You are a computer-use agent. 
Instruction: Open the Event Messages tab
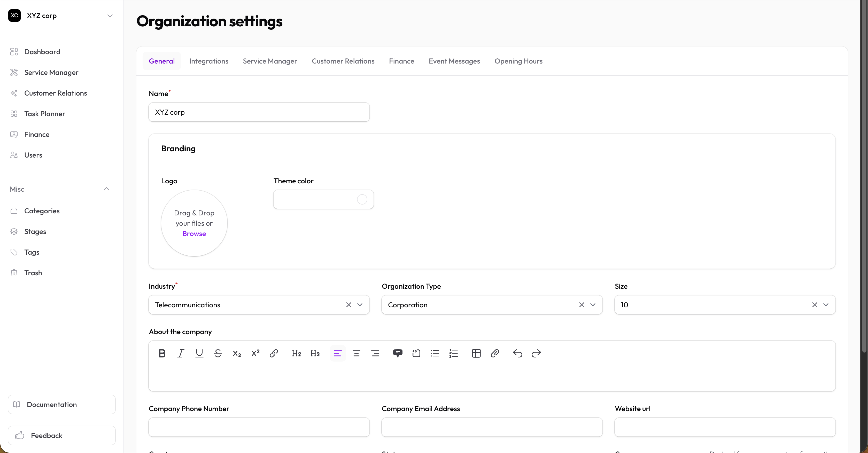[454, 61]
